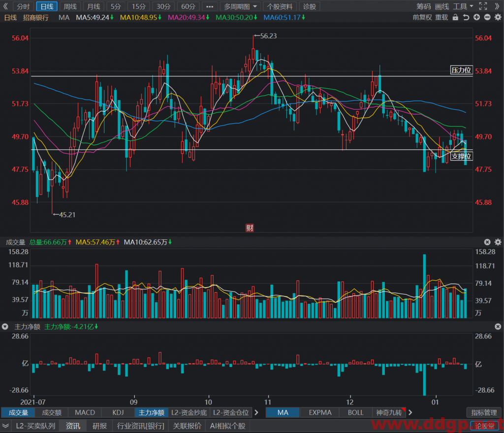Switch to 分时 intraday view
Viewport: 504px width, 433px height.
pyautogui.click(x=23, y=6)
